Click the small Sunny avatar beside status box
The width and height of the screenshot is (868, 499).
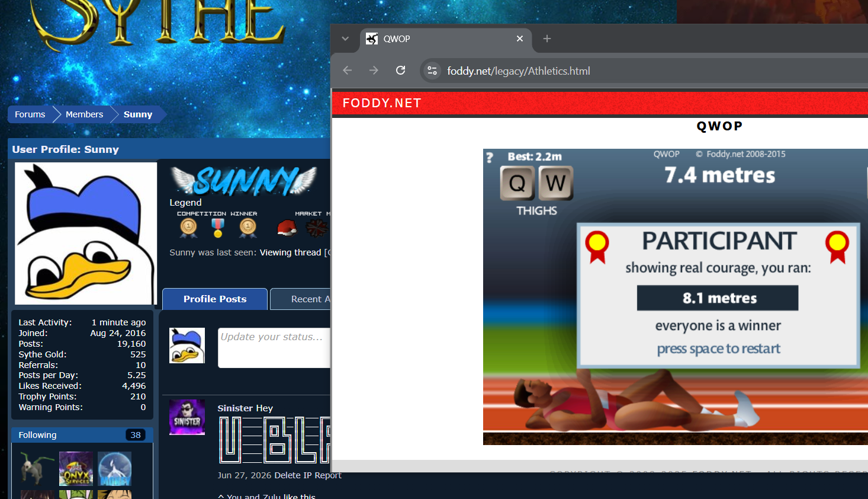pyautogui.click(x=187, y=346)
